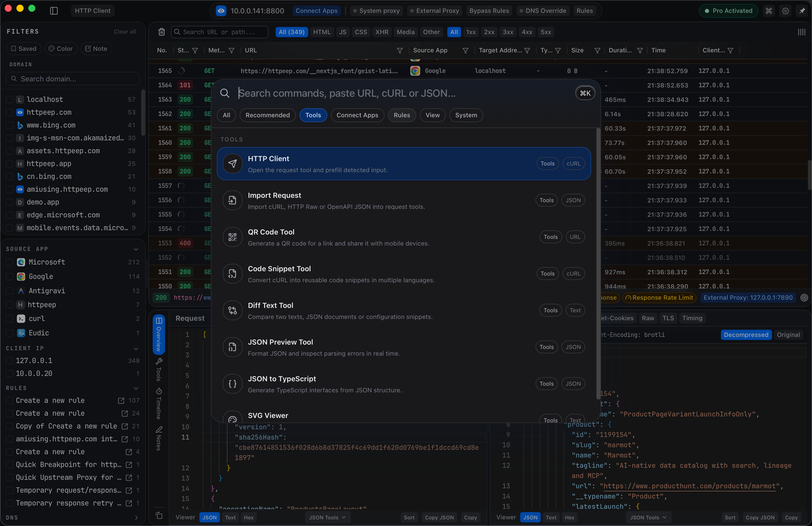Toggle the sidebar panel icon
The height and width of the screenshot is (526, 812).
(x=54, y=11)
